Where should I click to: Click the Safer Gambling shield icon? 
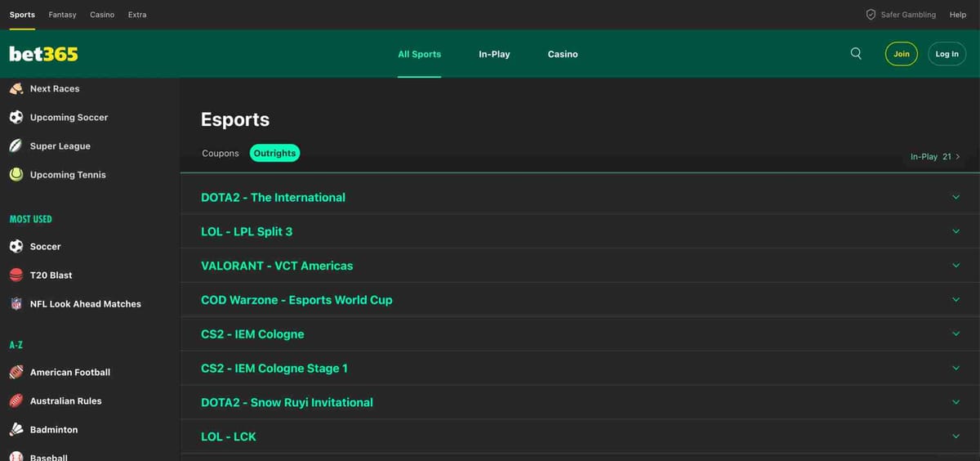coord(871,15)
